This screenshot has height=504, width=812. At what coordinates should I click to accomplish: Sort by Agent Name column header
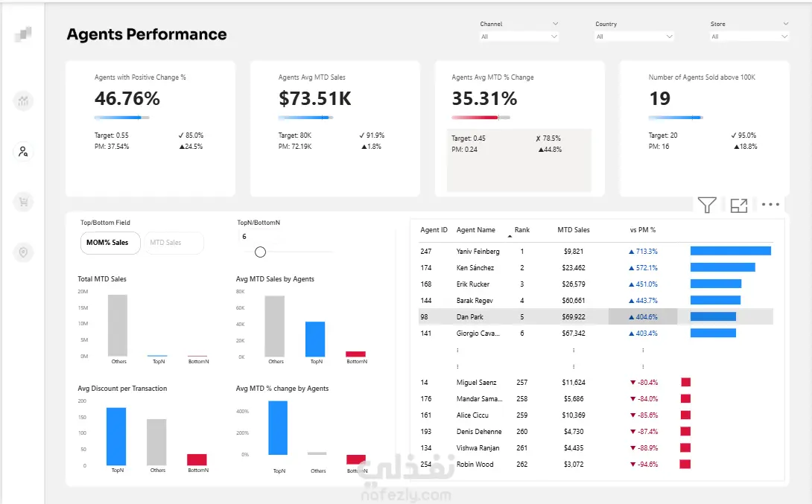[475, 230]
